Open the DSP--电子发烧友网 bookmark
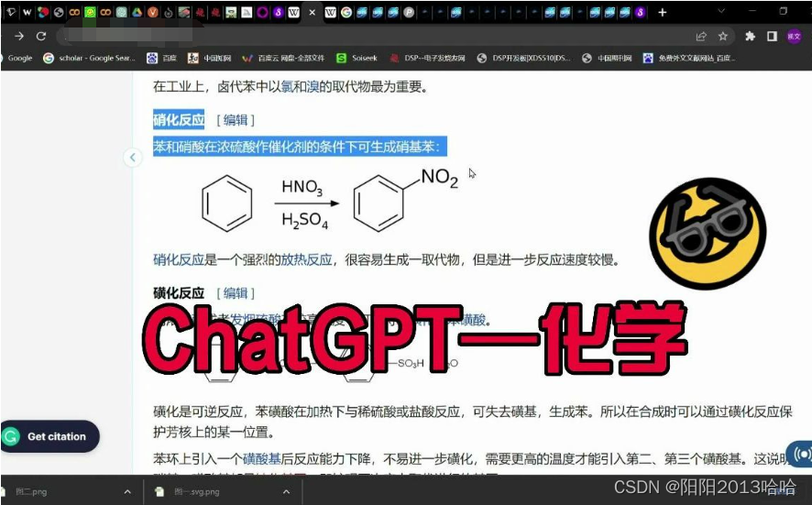The image size is (812, 505). pos(428,58)
